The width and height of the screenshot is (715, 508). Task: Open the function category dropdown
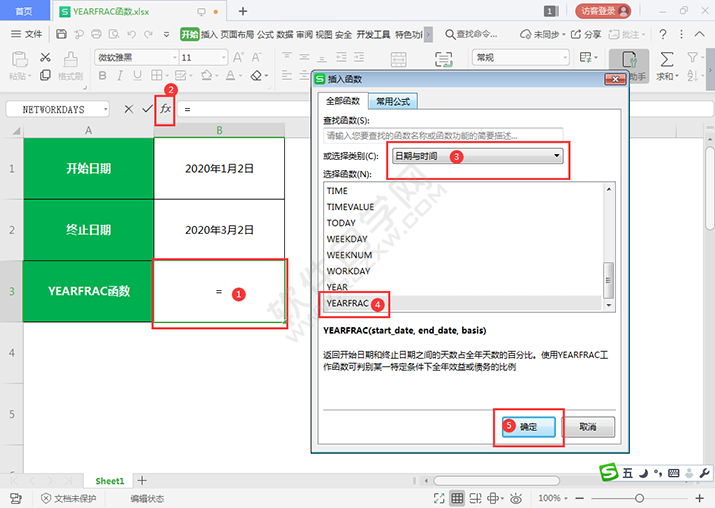[477, 156]
